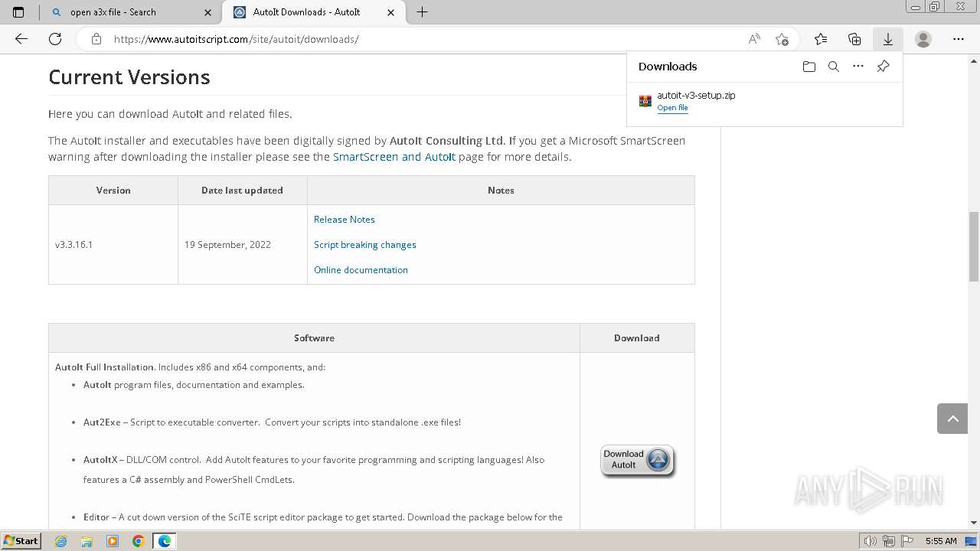Click the 'AutoItX' list item text

click(x=314, y=470)
